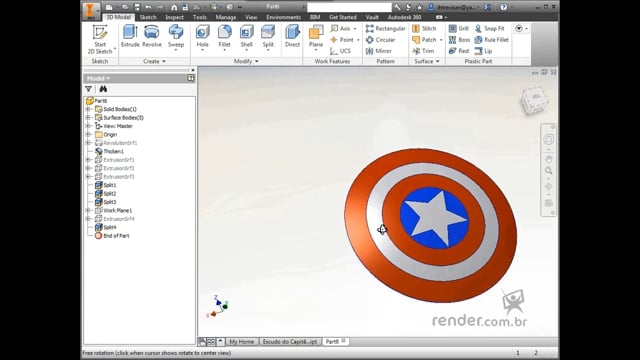Switch to the Sketch ribbon tab

[148, 17]
